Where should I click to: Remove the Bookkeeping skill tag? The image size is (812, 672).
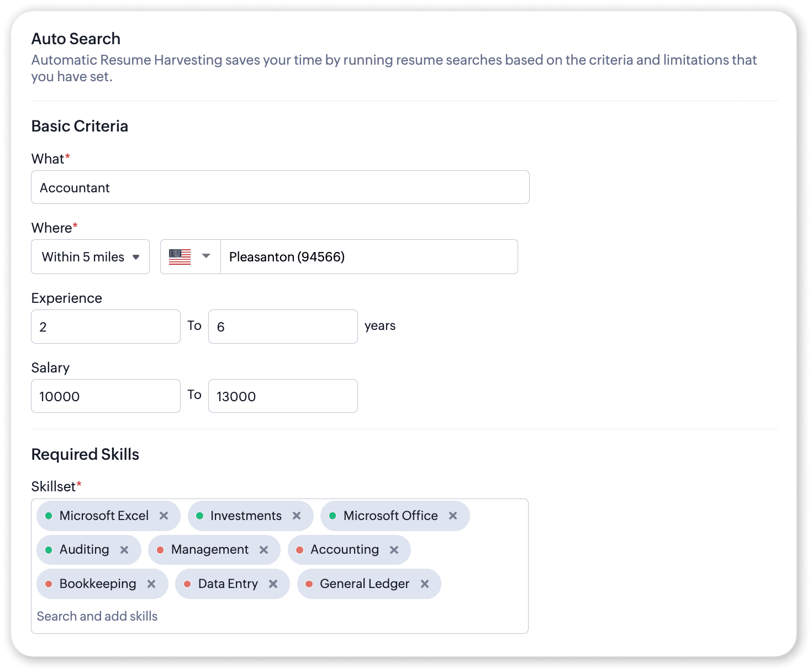point(151,584)
